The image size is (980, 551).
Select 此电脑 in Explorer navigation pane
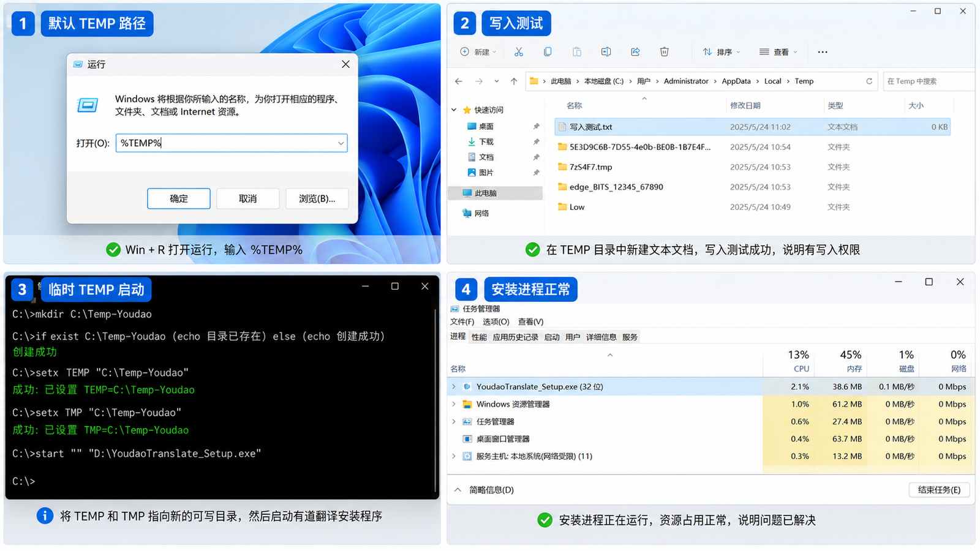tap(496, 193)
